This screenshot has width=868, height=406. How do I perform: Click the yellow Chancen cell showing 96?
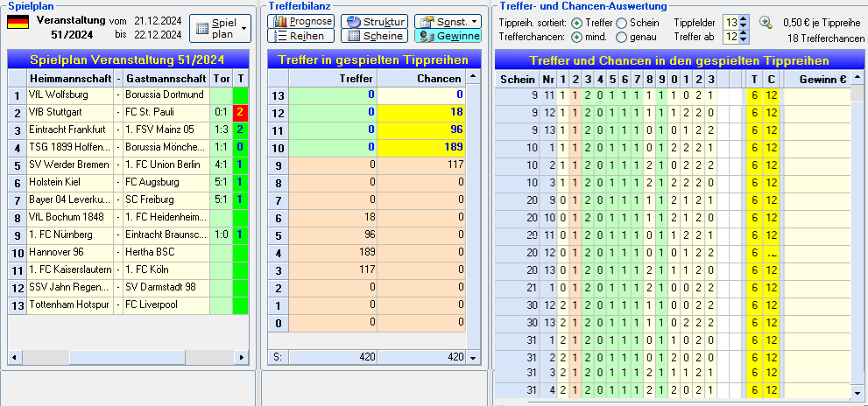click(x=422, y=130)
